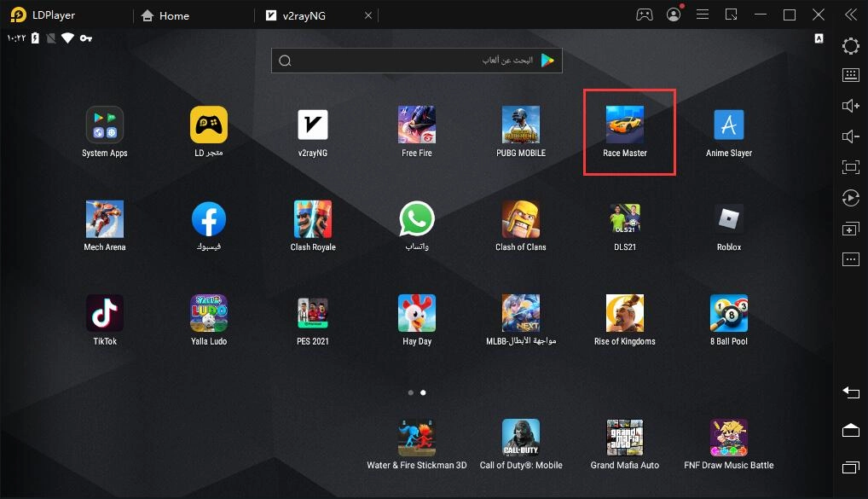Click the LDPlayer logo
This screenshot has height=499, width=868.
click(18, 15)
